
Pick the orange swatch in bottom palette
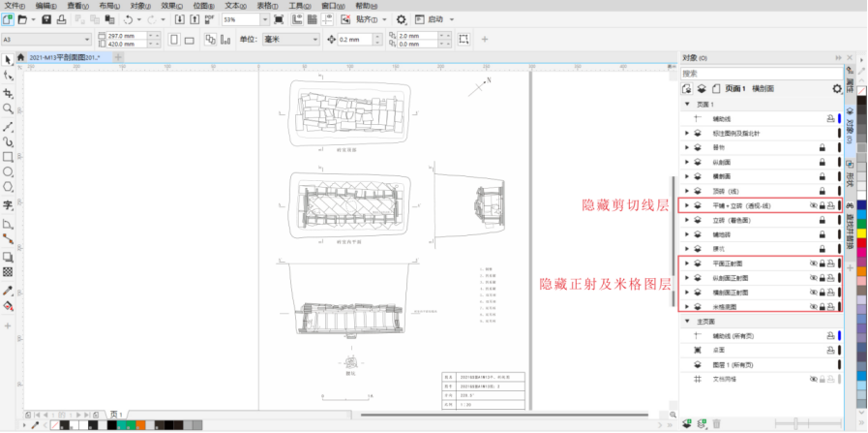point(140,425)
